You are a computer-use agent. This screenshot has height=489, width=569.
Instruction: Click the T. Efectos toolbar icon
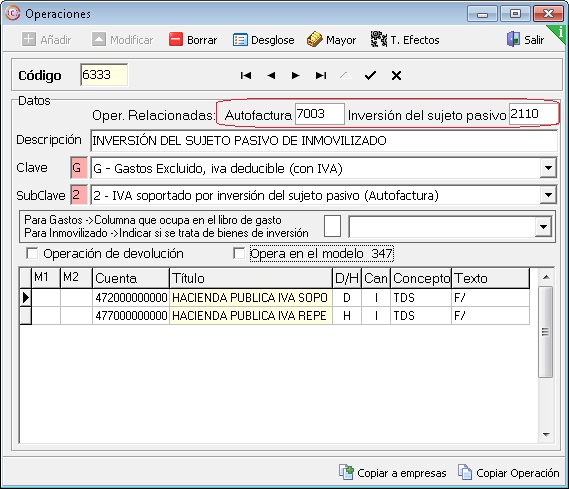pyautogui.click(x=379, y=39)
